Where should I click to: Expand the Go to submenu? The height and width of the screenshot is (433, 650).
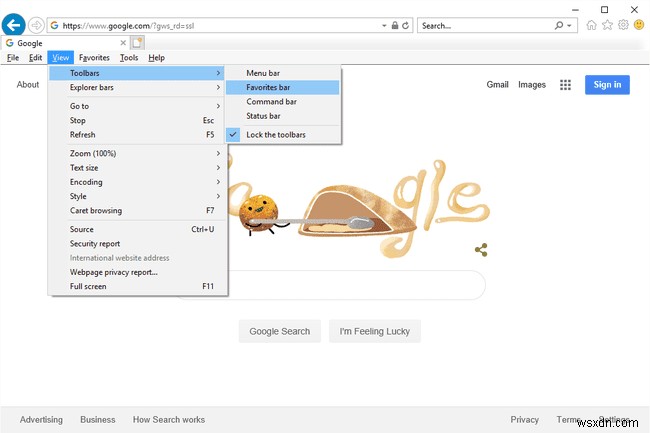[x=138, y=106]
